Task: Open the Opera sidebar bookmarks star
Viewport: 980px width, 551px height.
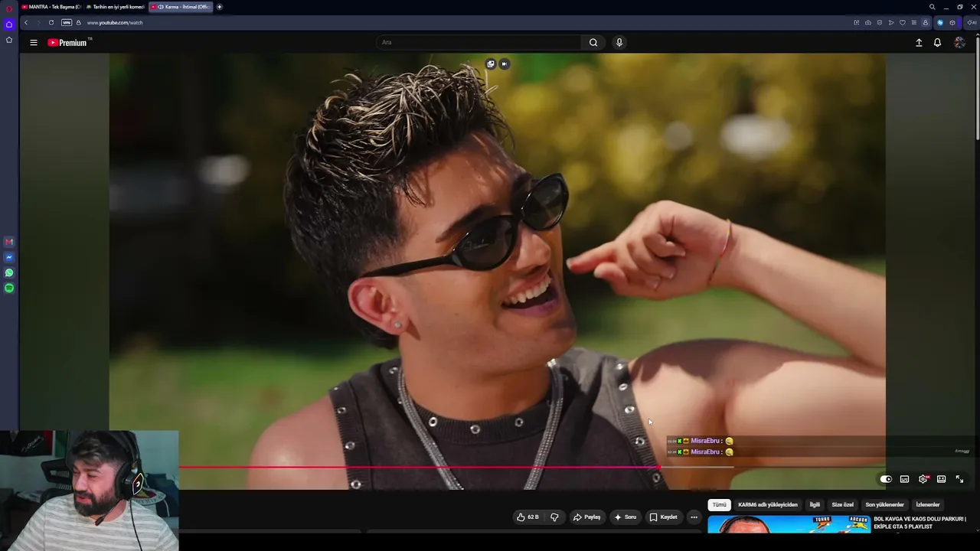Action: 9,40
